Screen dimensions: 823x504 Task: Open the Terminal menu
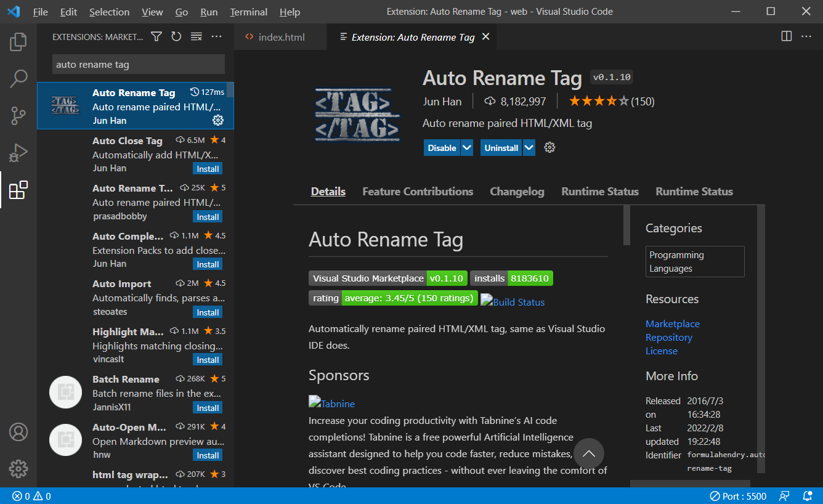pyautogui.click(x=249, y=12)
